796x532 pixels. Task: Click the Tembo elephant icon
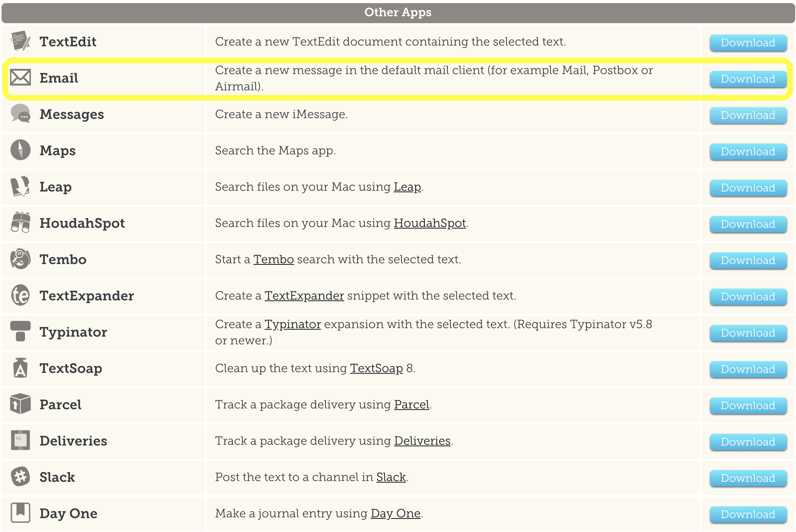point(20,259)
